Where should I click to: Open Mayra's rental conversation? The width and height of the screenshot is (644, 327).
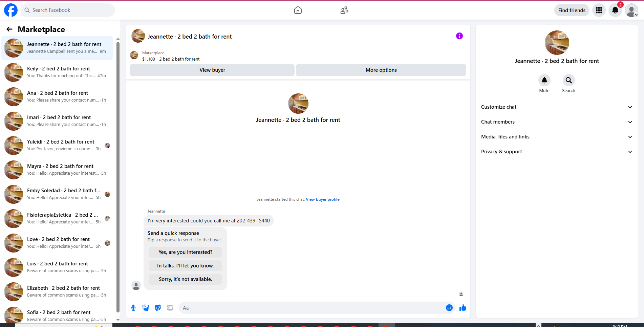57,170
